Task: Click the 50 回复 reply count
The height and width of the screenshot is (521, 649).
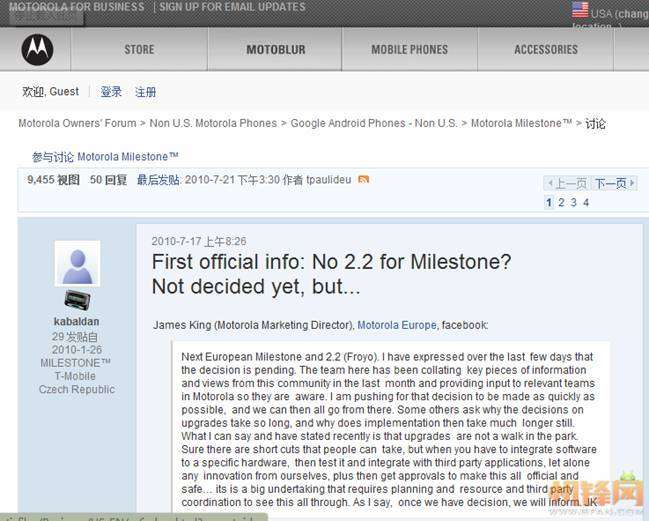Action: pyautogui.click(x=108, y=180)
